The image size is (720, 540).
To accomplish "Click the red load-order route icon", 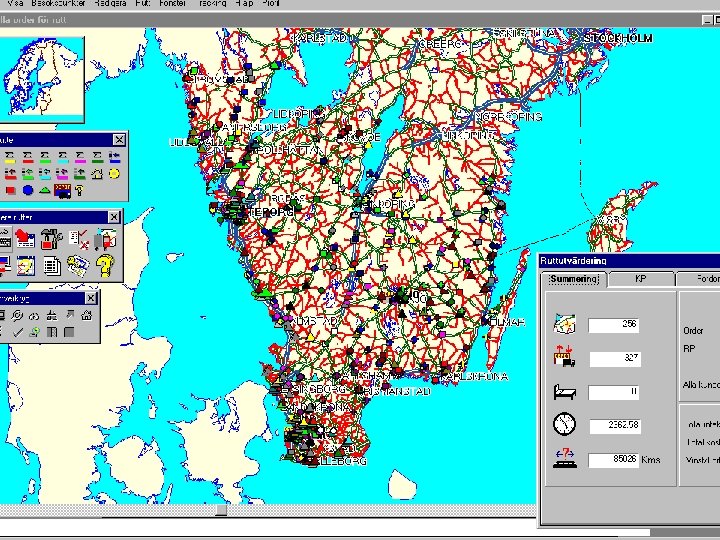I will coord(10,174).
